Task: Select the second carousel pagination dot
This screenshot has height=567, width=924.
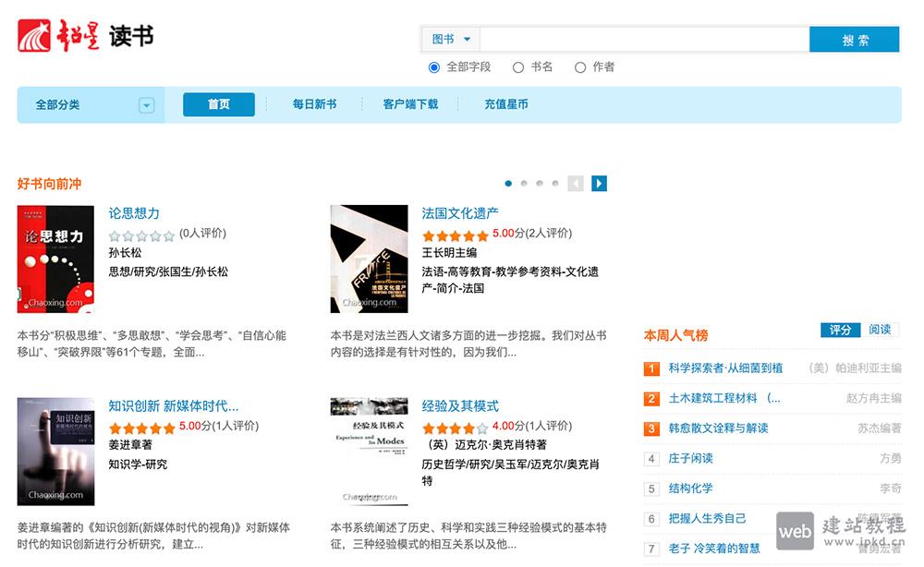Action: click(x=523, y=183)
